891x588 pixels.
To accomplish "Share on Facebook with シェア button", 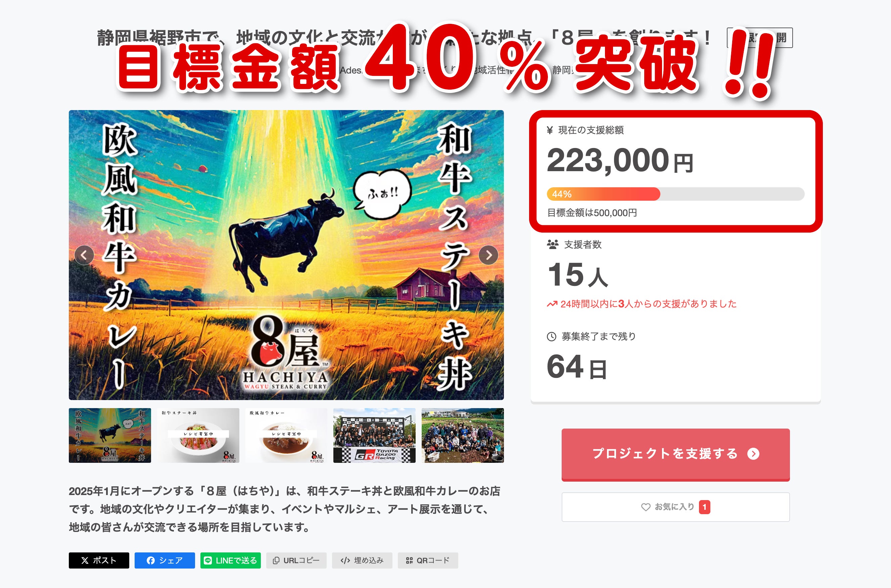I will (165, 560).
